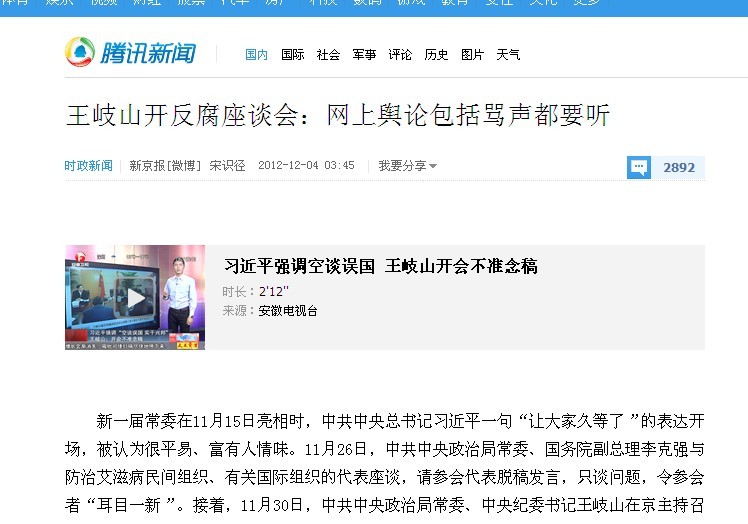
Task: Go to the 军事 section
Action: pyautogui.click(x=364, y=55)
